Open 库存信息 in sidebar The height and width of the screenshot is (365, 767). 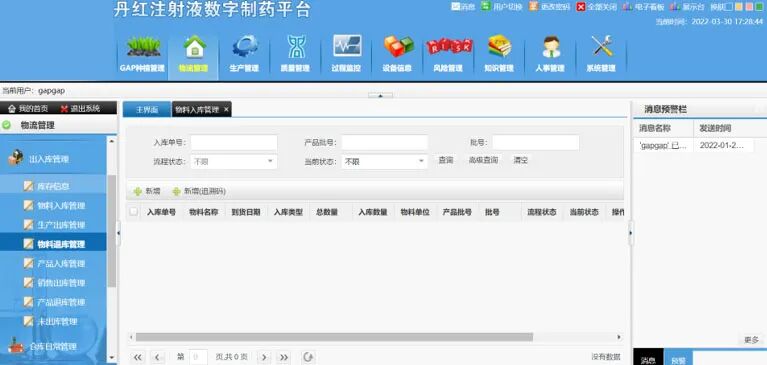click(x=53, y=186)
